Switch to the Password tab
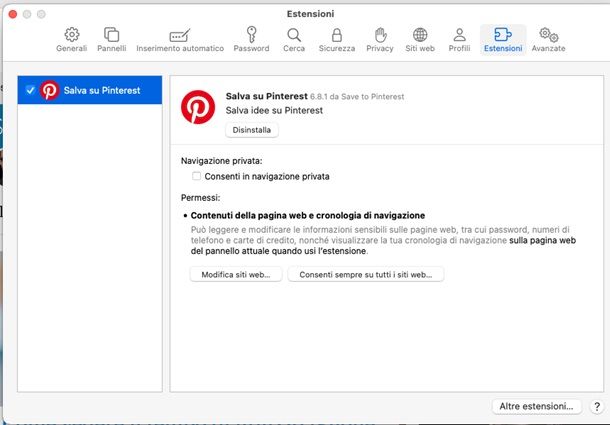The image size is (610, 425). click(x=251, y=40)
